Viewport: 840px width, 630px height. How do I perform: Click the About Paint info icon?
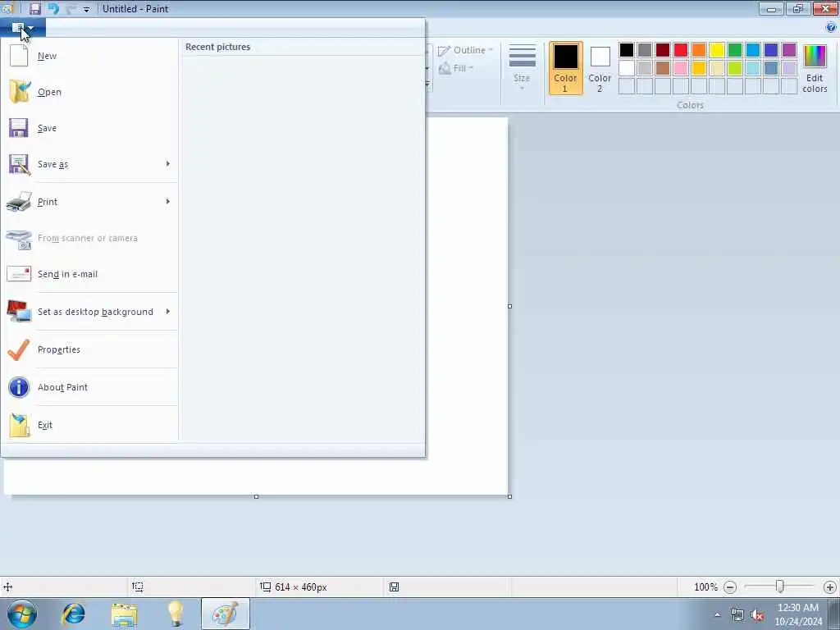tap(19, 387)
